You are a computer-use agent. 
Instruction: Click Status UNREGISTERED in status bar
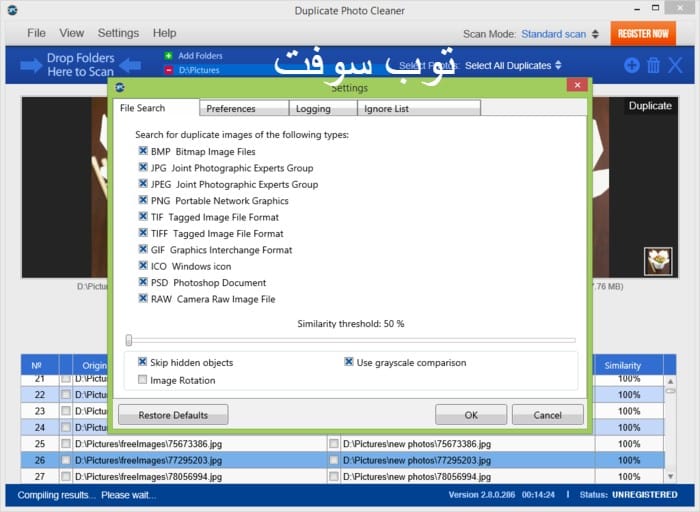[629, 495]
